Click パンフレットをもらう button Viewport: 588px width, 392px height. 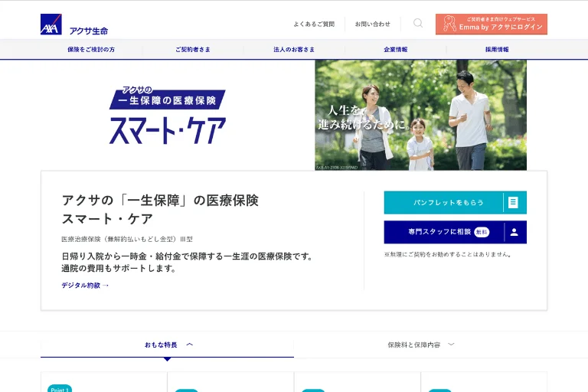point(456,203)
